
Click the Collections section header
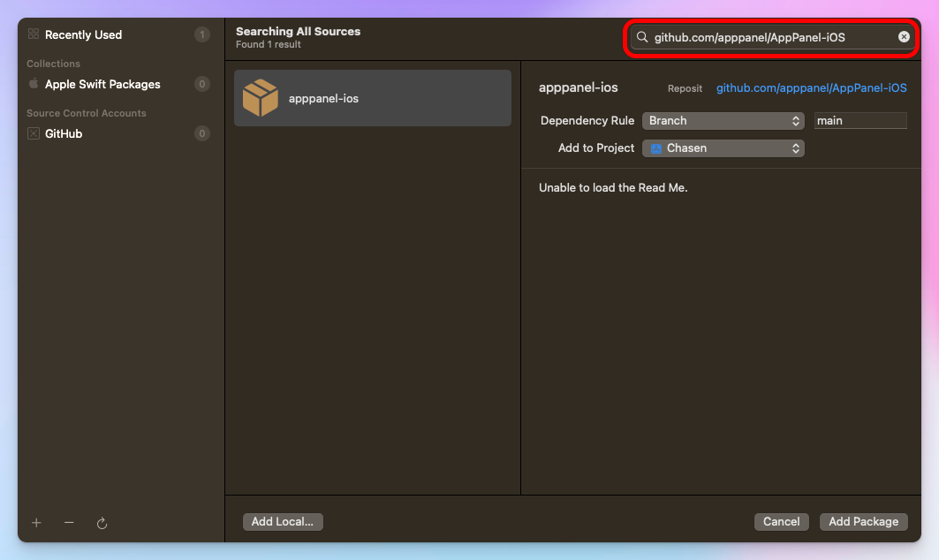[x=53, y=64]
